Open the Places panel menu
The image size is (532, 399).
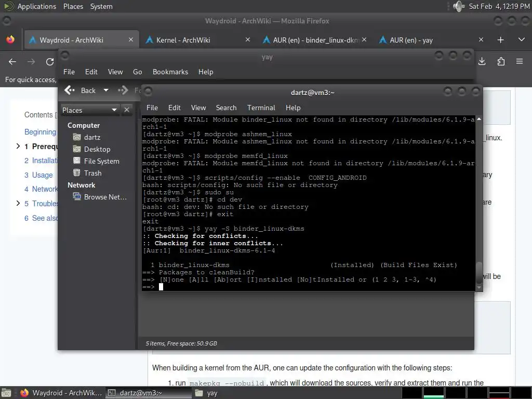73,6
